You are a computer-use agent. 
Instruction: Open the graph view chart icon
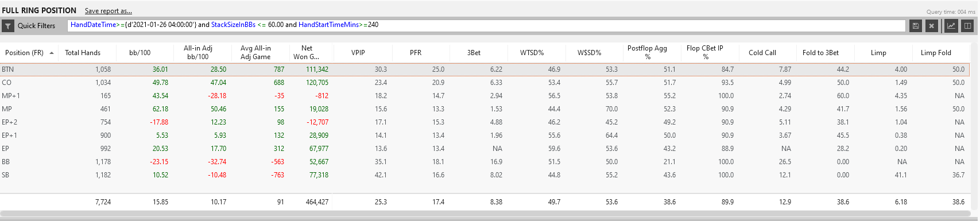(x=951, y=26)
